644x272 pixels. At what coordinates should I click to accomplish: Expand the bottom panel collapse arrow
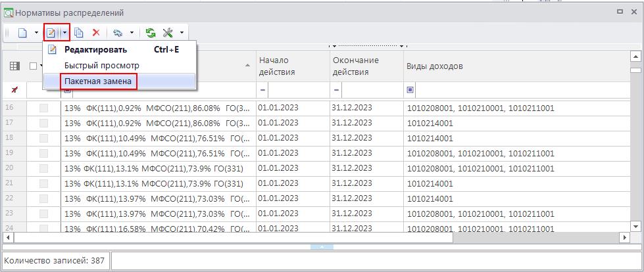(x=322, y=247)
